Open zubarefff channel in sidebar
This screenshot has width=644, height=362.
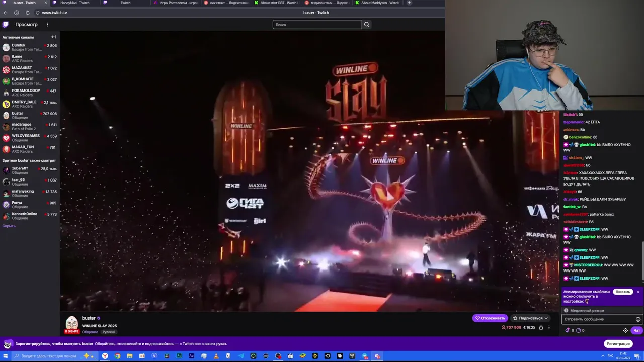tap(30, 170)
